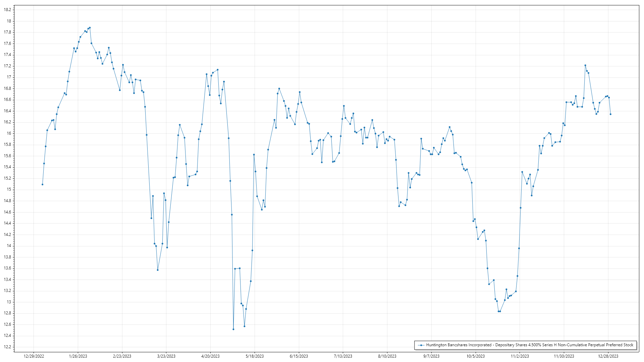Click the December peak point near 17.2
Image resolution: width=644 pixels, height=362 pixels.
coord(585,65)
